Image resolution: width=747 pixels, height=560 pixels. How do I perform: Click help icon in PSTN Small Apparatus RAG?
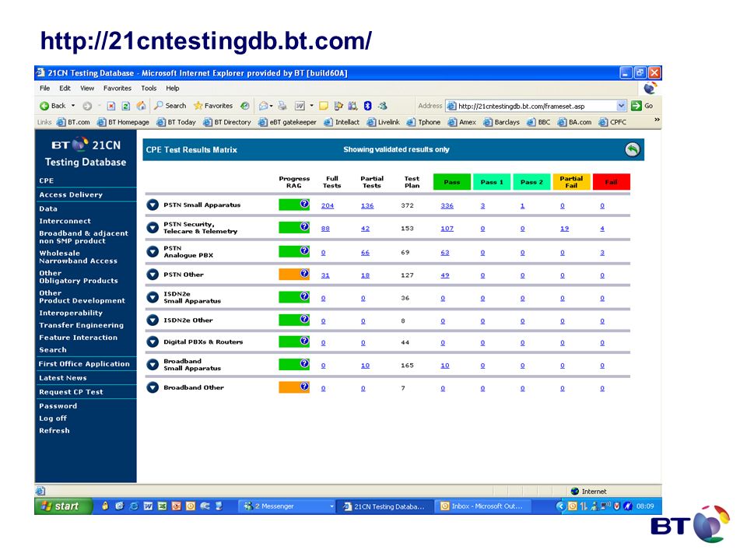click(x=304, y=204)
